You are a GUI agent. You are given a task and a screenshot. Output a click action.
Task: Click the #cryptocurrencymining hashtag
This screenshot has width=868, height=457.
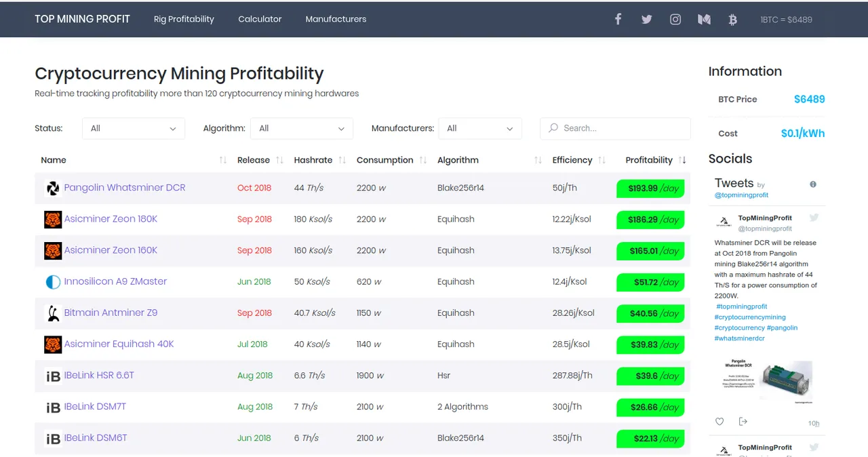point(749,317)
